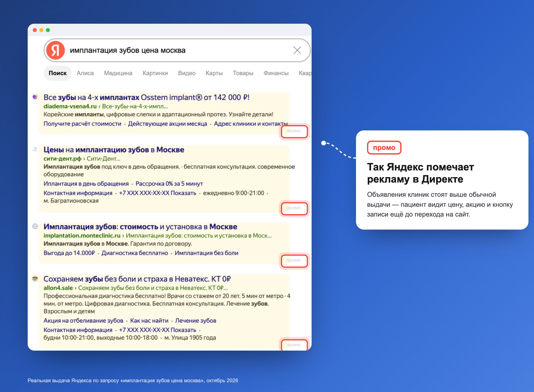
Task: Open 'Иплантация в день обращения' sitelink
Action: [x=86, y=184]
